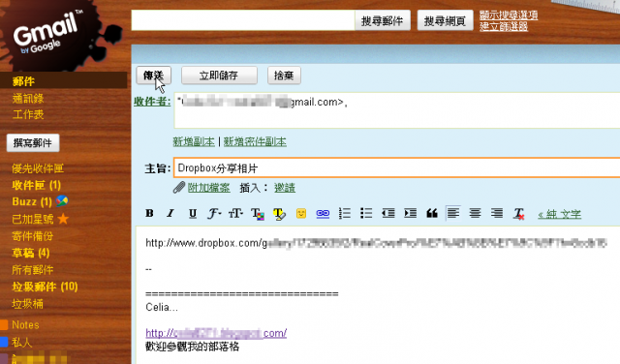Click the 搜尋網頁 button

click(x=445, y=20)
